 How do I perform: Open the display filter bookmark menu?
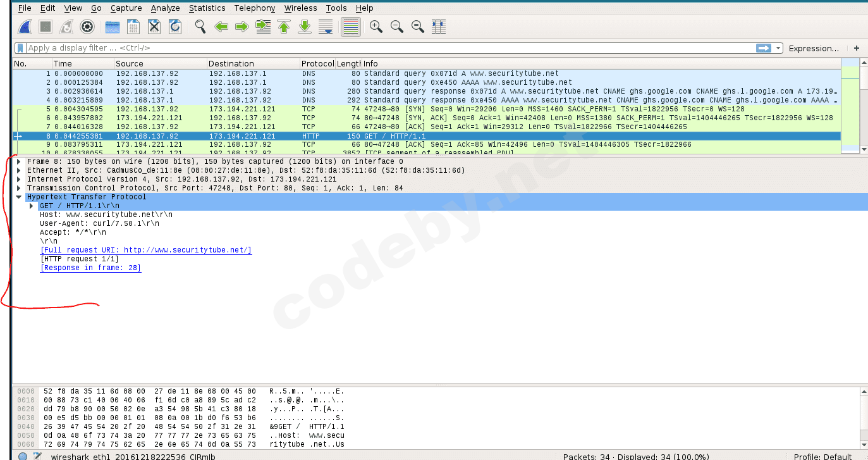click(x=20, y=48)
